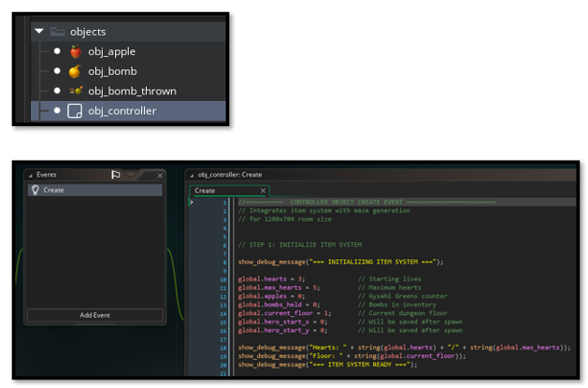Collapse the objects folder arrow
Image resolution: width=588 pixels, height=388 pixels.
(x=39, y=32)
